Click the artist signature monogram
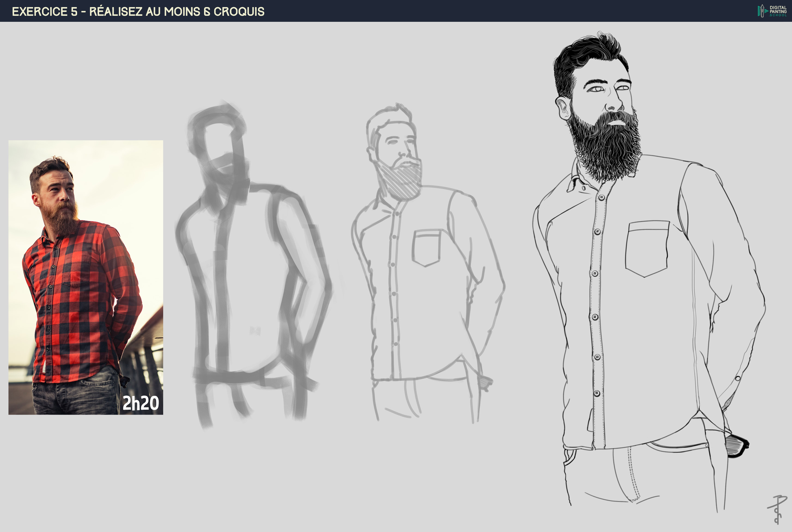Image resolution: width=792 pixels, height=532 pixels. (777, 509)
